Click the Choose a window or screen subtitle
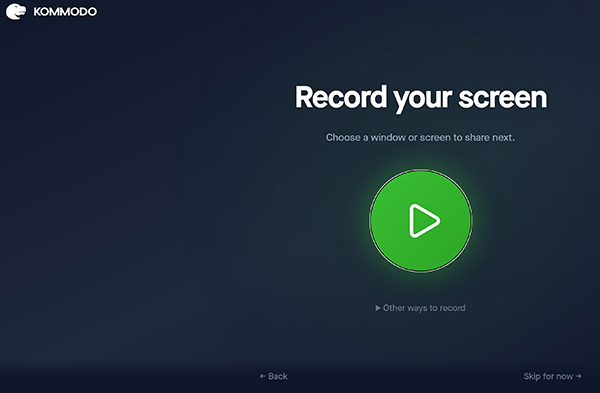This screenshot has width=600, height=393. [420, 138]
